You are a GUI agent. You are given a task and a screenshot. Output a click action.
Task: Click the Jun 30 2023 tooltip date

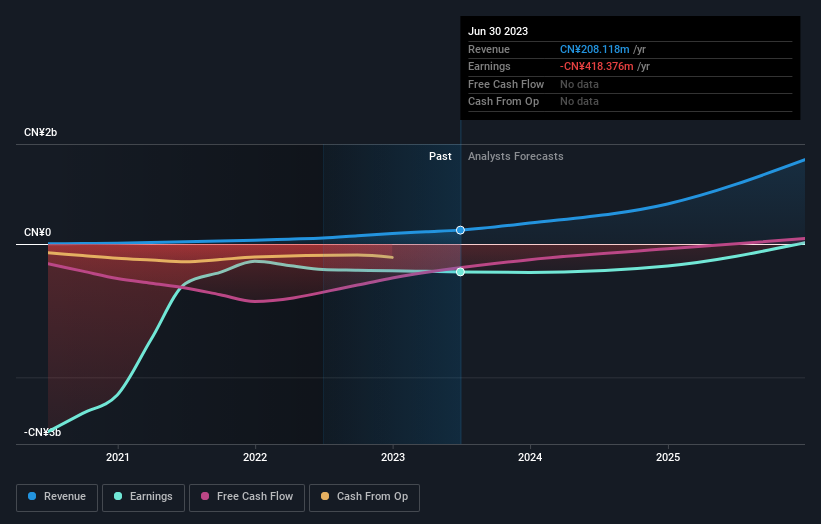tap(498, 31)
